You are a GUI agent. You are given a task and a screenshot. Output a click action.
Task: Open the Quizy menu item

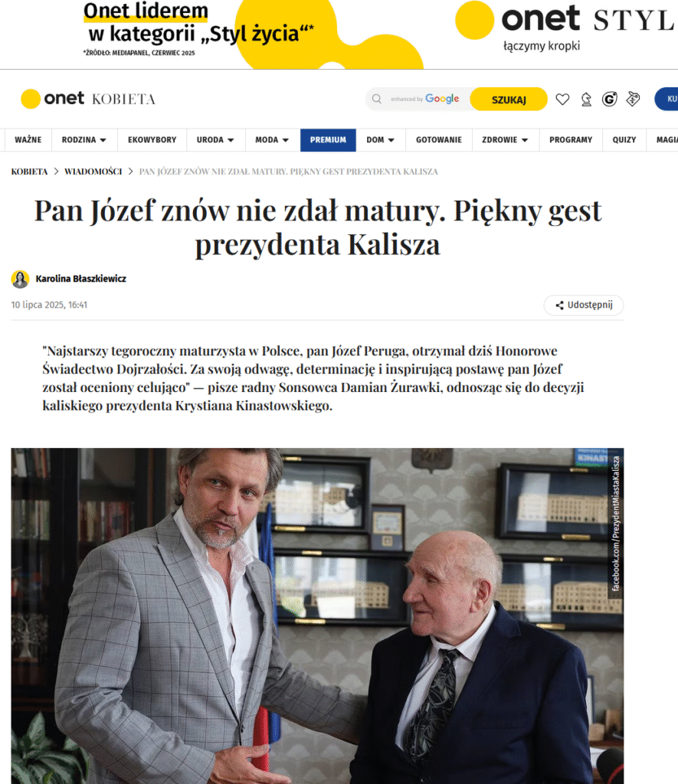pyautogui.click(x=624, y=140)
